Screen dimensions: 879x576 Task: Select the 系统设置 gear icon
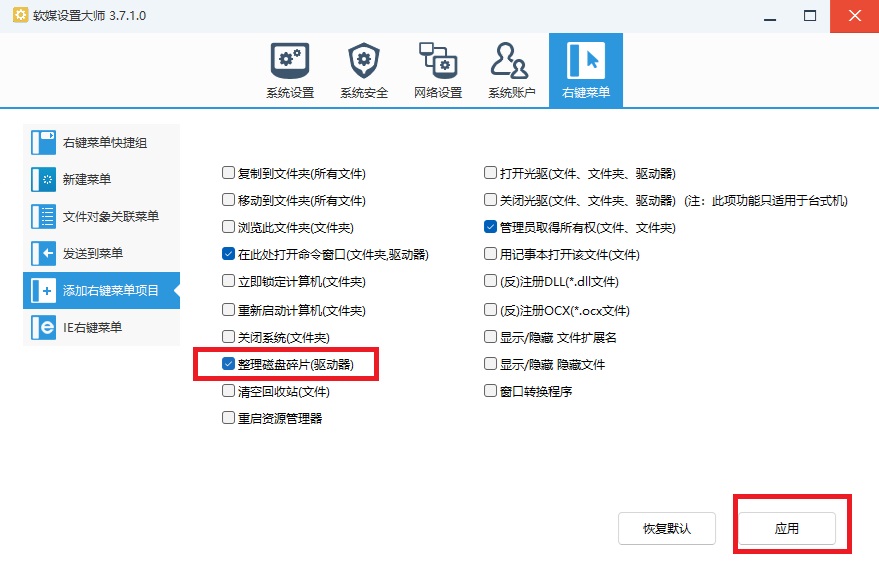pos(289,60)
